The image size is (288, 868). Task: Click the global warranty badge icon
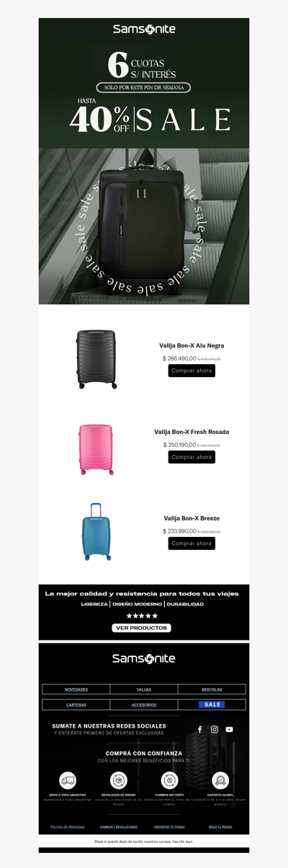[x=220, y=780]
